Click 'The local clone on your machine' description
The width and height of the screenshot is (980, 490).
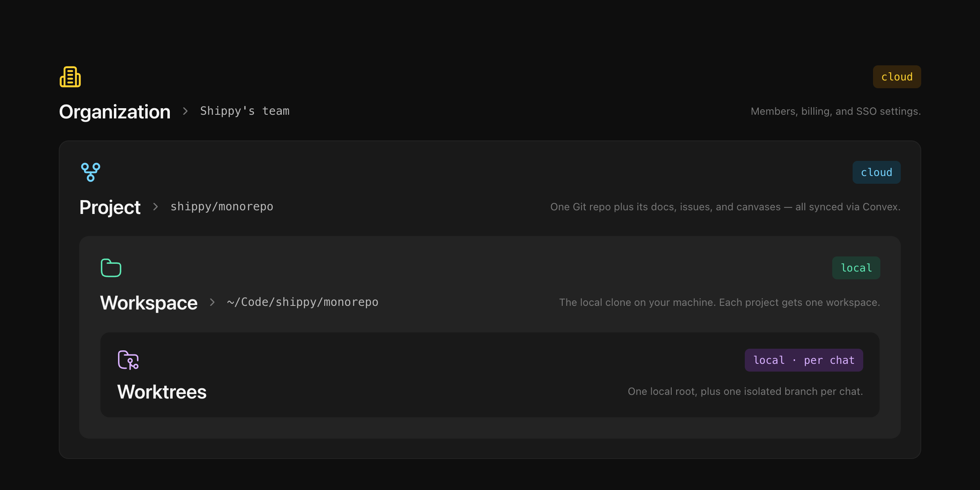(x=719, y=303)
